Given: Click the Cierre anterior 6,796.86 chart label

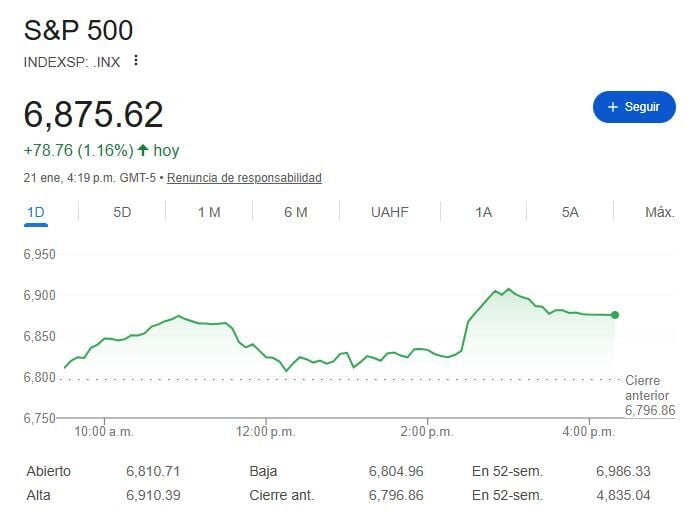Looking at the screenshot, I should pyautogui.click(x=650, y=395).
